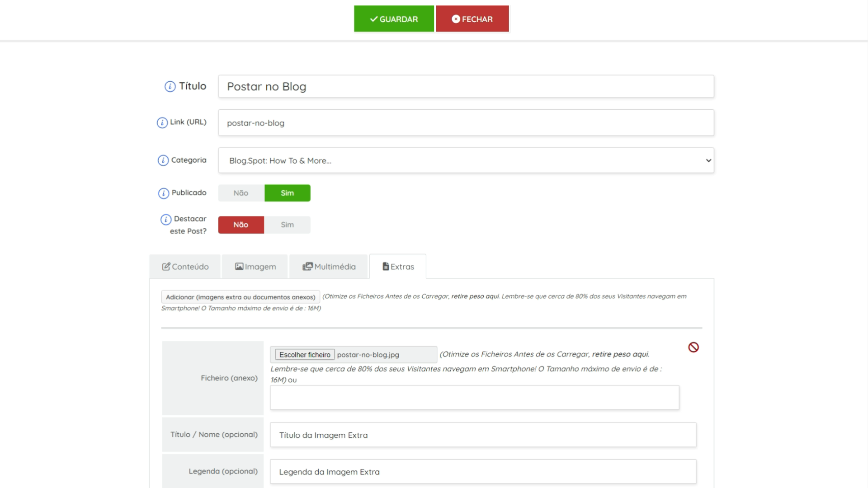Click the media icon on Multimédia tab
868x488 pixels.
[x=307, y=267]
